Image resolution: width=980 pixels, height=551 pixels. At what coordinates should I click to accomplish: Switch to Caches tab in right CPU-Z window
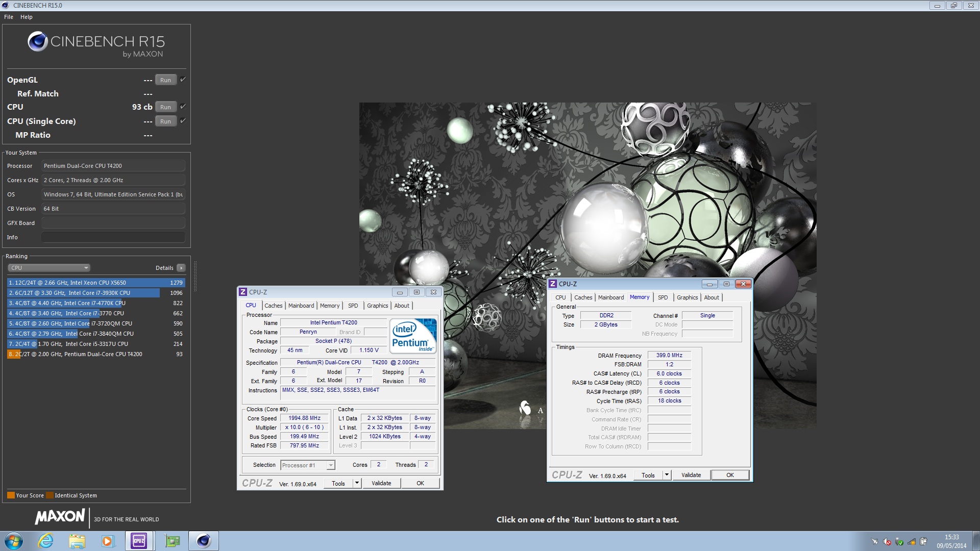click(x=583, y=297)
